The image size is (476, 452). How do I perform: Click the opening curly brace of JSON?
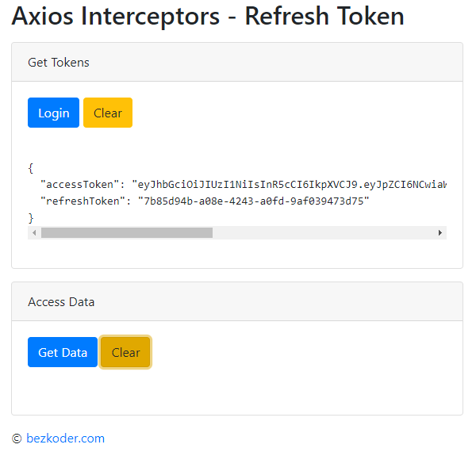pyautogui.click(x=31, y=168)
